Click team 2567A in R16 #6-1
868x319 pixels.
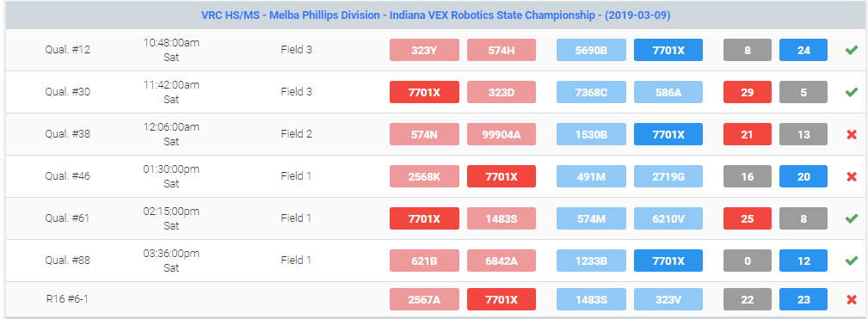click(x=424, y=299)
